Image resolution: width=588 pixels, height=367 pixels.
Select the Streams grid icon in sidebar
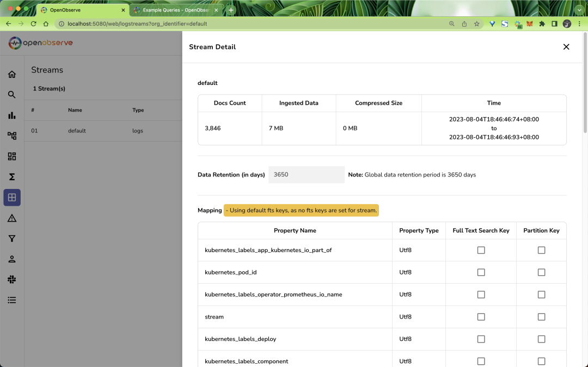coord(12,198)
